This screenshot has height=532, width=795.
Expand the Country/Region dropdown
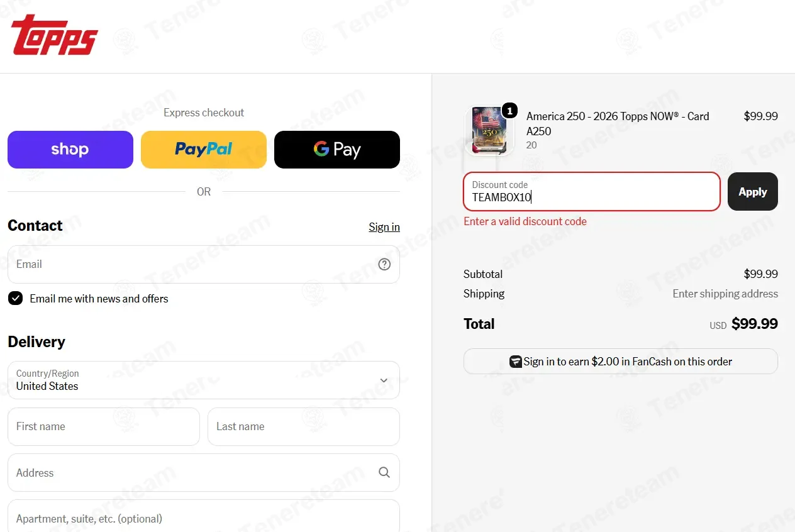204,380
